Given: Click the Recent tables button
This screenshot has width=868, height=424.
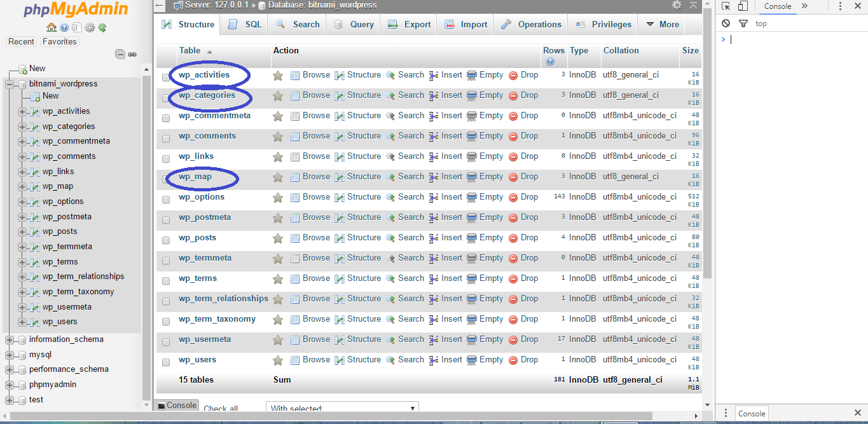Looking at the screenshot, I should (x=21, y=42).
